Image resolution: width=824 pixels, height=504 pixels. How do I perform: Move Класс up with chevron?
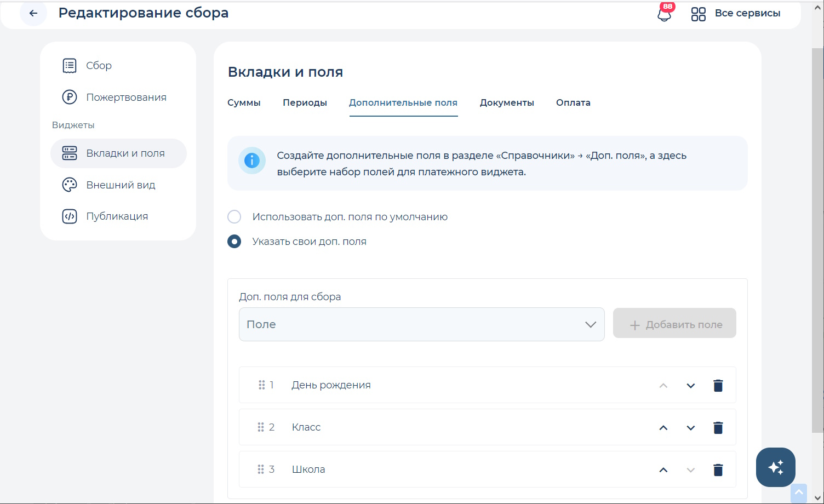663,428
